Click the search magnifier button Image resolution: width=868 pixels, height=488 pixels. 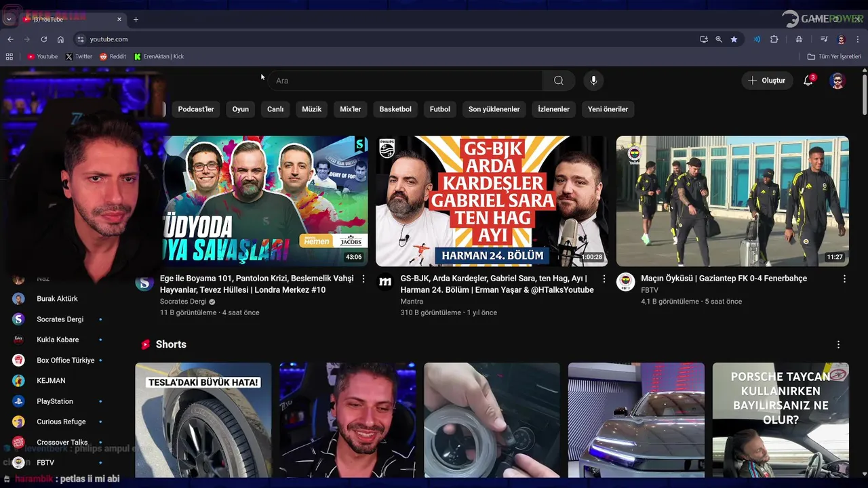[558, 81]
